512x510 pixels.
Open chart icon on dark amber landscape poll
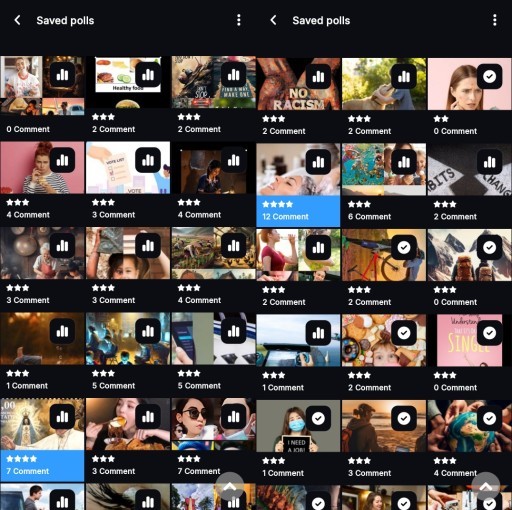point(62,331)
